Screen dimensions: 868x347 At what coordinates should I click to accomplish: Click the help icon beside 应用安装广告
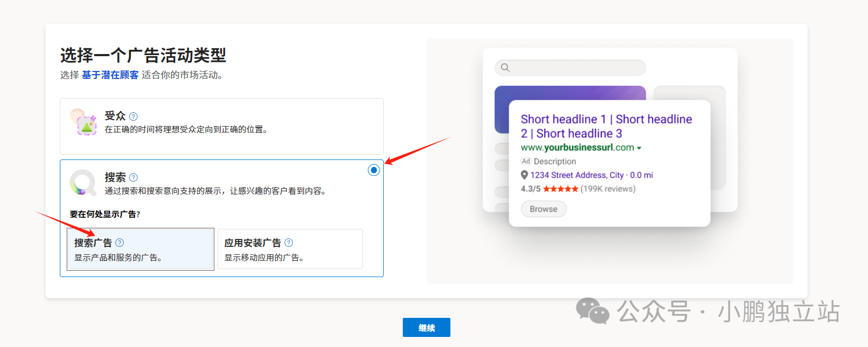click(288, 243)
